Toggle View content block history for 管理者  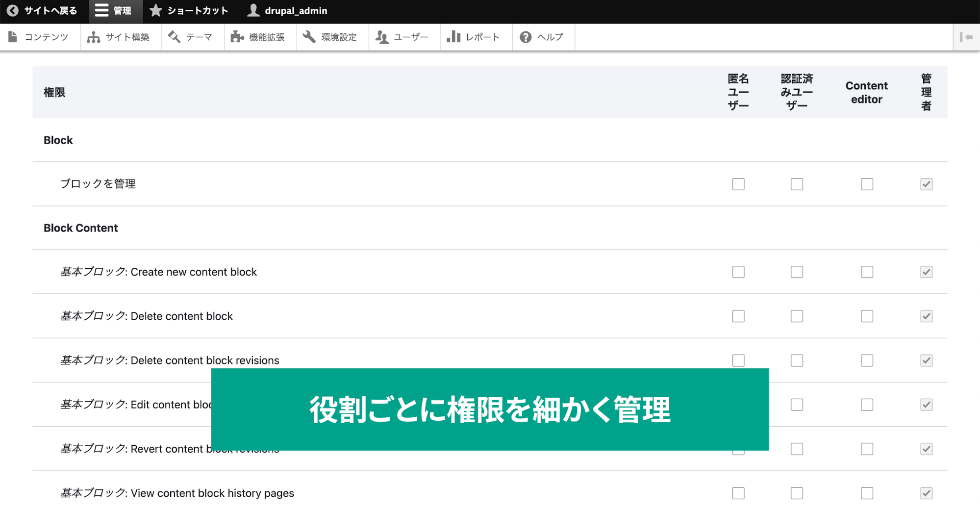926,493
